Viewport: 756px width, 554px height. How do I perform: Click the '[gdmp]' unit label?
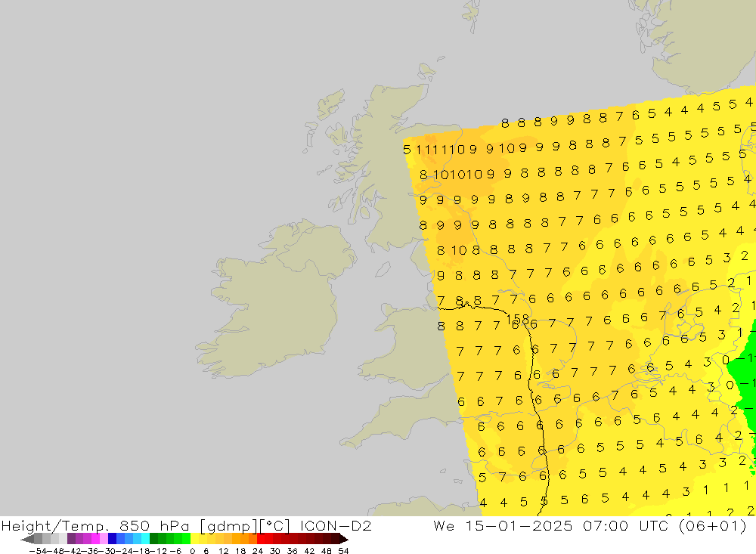tap(228, 525)
